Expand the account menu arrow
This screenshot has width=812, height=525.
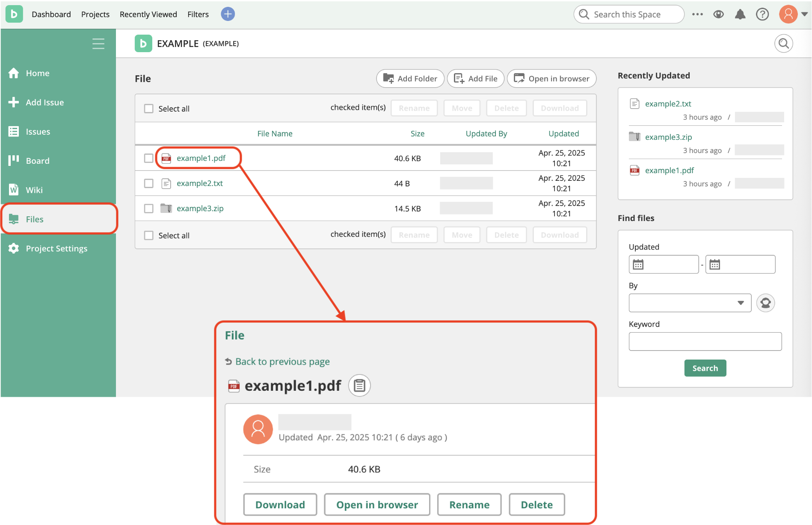point(804,14)
